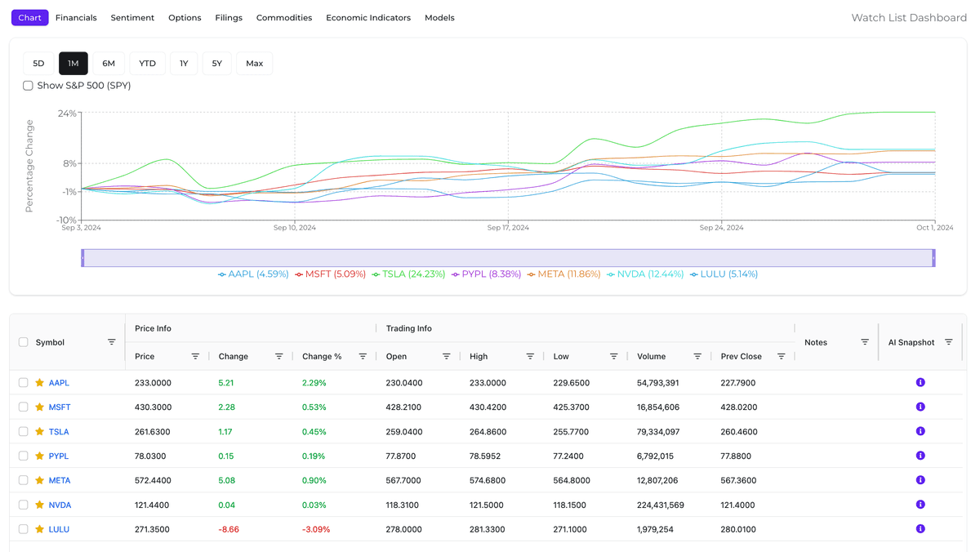The height and width of the screenshot is (552, 980).
Task: Open the Low column filter menu
Action: [x=614, y=356]
